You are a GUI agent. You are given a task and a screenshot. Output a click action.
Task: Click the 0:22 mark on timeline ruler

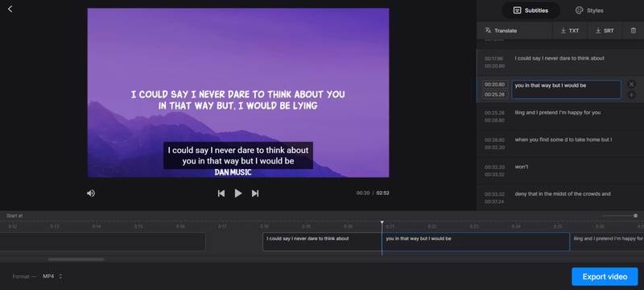pyautogui.click(x=432, y=226)
